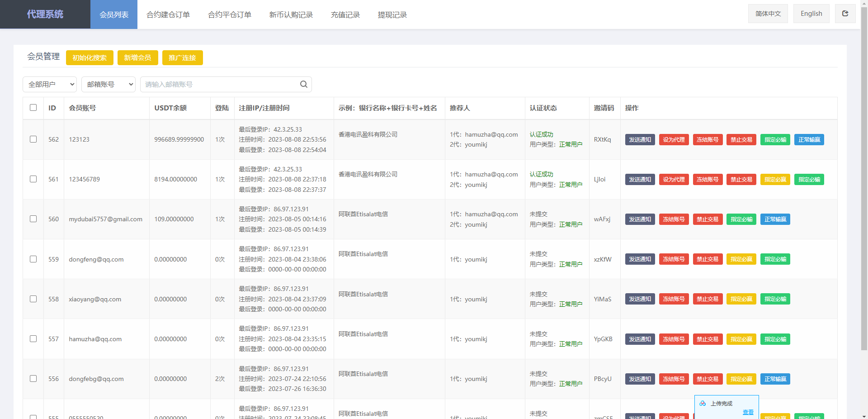Focus the email account search input
Image resolution: width=868 pixels, height=419 pixels.
219,84
